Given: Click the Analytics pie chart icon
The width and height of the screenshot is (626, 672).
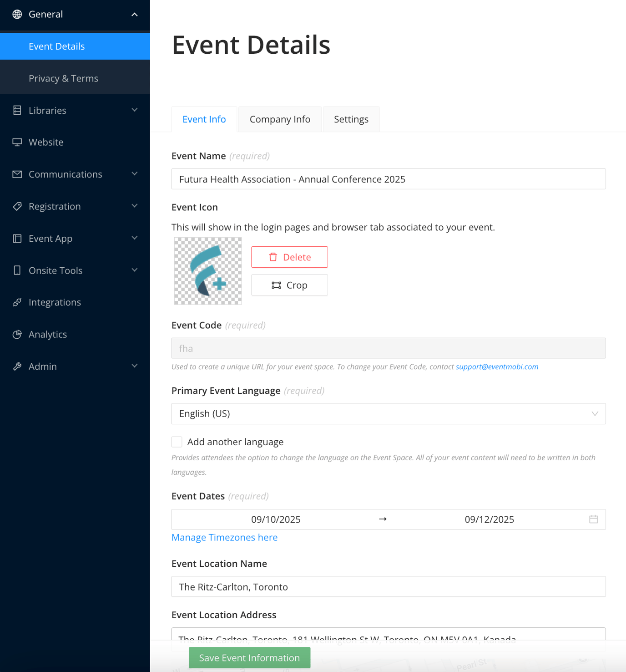Looking at the screenshot, I should (17, 335).
